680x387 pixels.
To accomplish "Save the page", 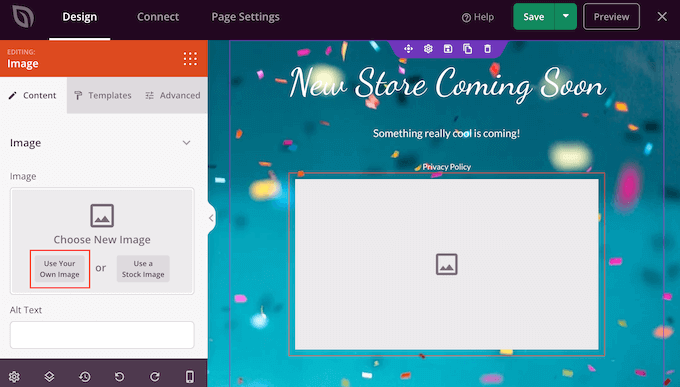I will pyautogui.click(x=533, y=17).
